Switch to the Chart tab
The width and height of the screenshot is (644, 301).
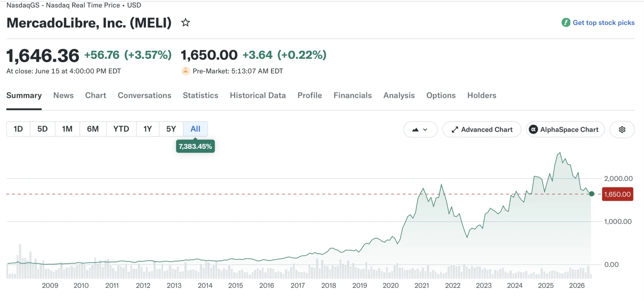tap(96, 96)
